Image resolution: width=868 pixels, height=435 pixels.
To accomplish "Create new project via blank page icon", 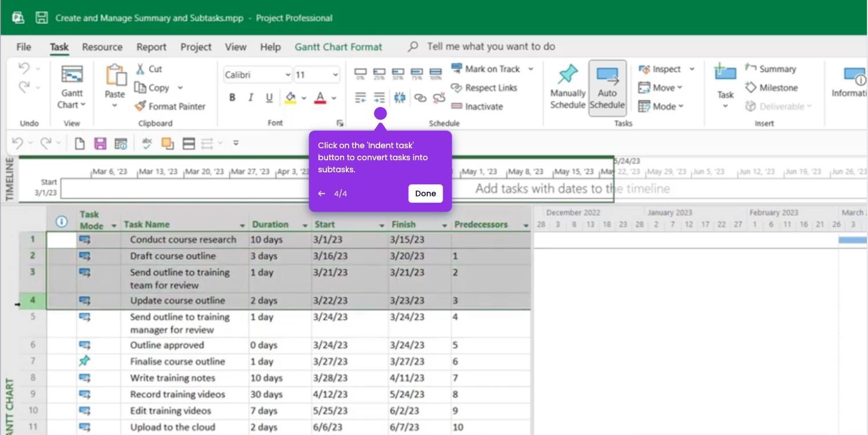I will click(x=80, y=144).
